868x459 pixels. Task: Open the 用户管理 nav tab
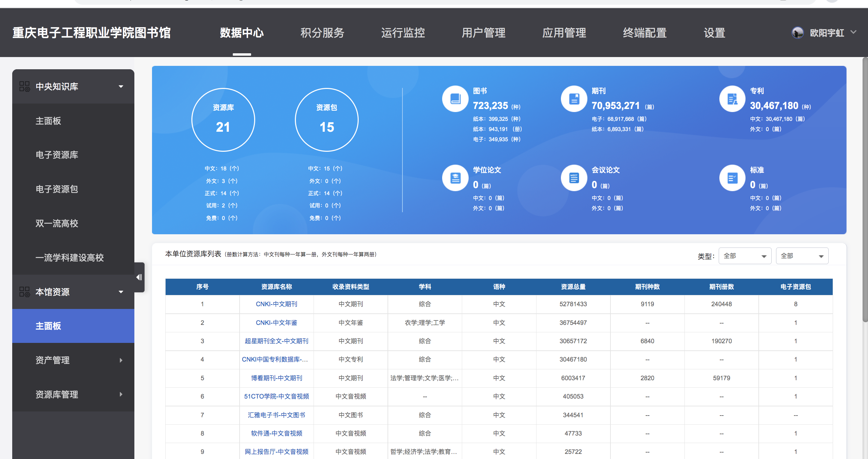[x=483, y=33]
